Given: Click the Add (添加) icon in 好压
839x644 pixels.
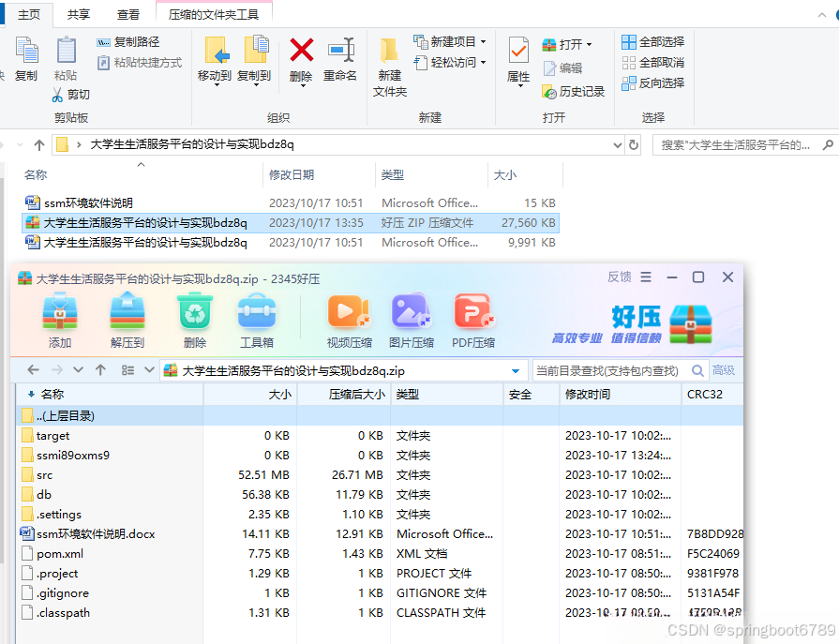Looking at the screenshot, I should 60,311.
